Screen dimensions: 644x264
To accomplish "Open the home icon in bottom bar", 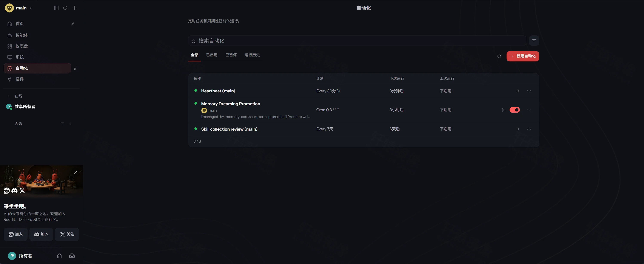I will (59, 256).
